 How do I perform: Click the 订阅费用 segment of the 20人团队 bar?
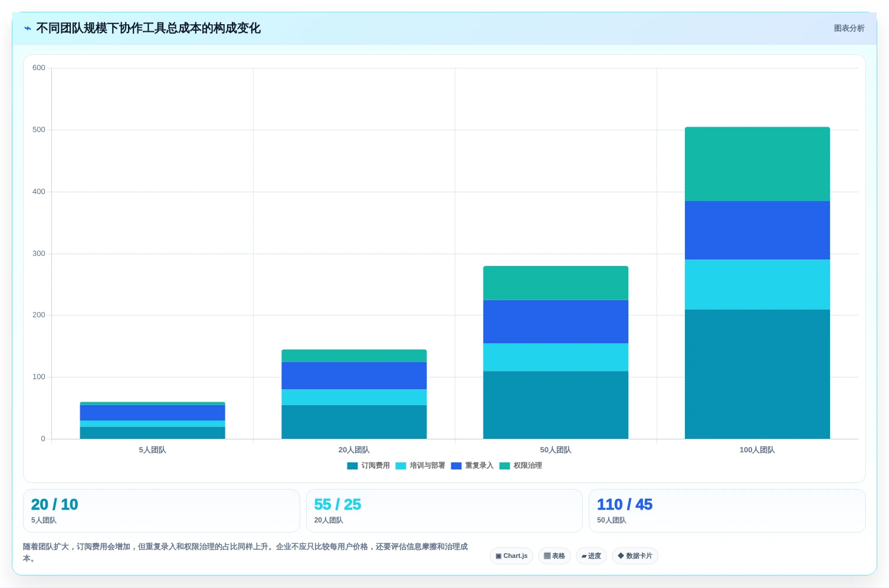click(x=354, y=422)
